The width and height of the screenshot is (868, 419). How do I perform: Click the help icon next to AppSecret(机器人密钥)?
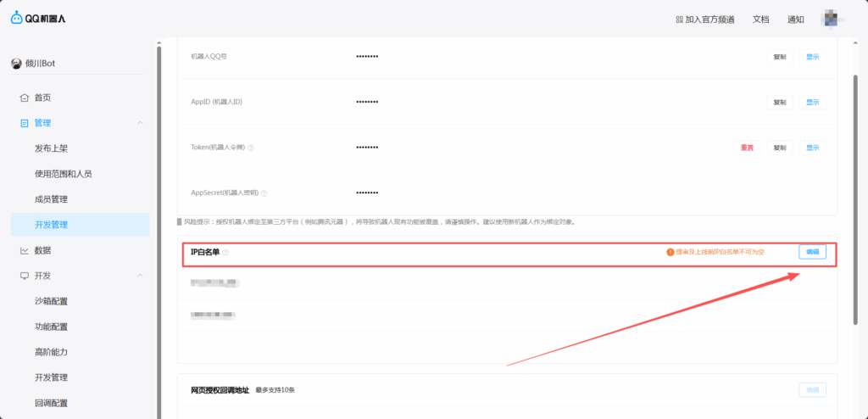tap(264, 193)
